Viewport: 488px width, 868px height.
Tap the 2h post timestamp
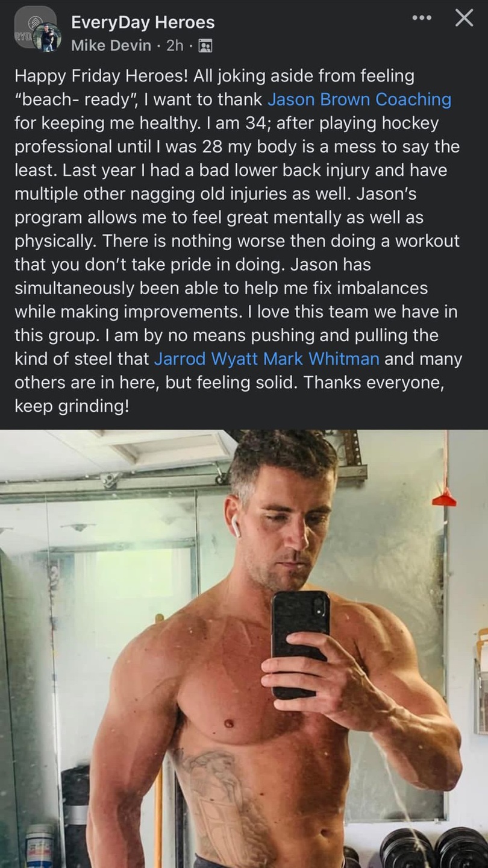[x=174, y=45]
